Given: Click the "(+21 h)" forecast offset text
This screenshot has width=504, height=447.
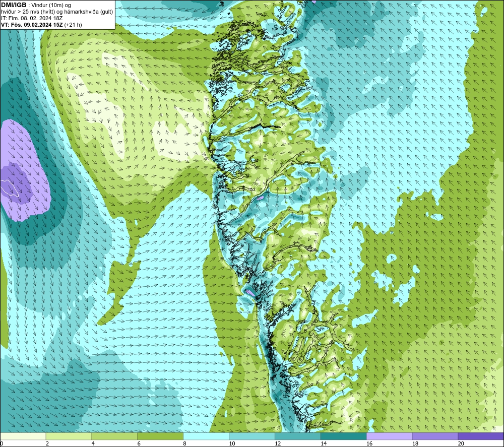Looking at the screenshot, I should 73,25.
